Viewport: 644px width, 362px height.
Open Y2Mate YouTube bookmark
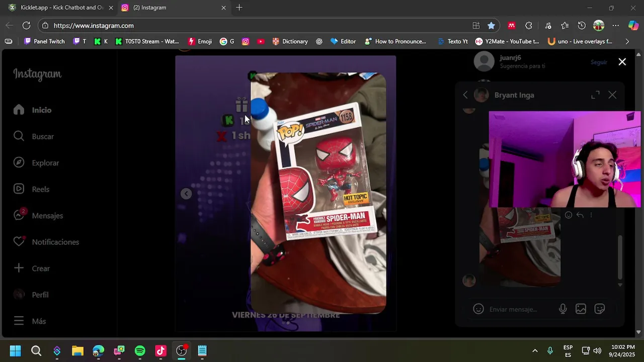[507, 41]
